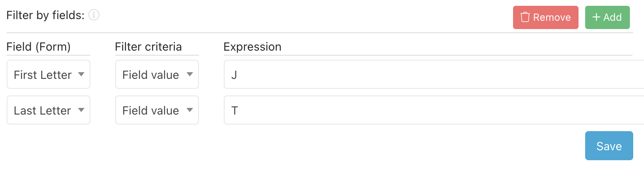644x171 pixels.
Task: Click the plus icon on the Add button
Action: (x=596, y=17)
